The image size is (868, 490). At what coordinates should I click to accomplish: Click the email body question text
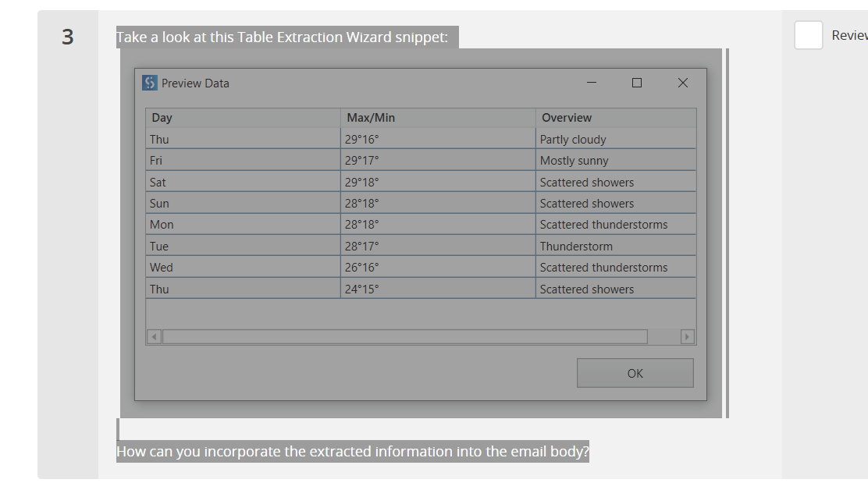pos(352,452)
